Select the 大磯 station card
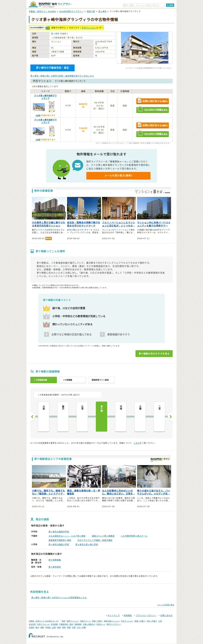This screenshot has width=203, height=644. point(140,416)
